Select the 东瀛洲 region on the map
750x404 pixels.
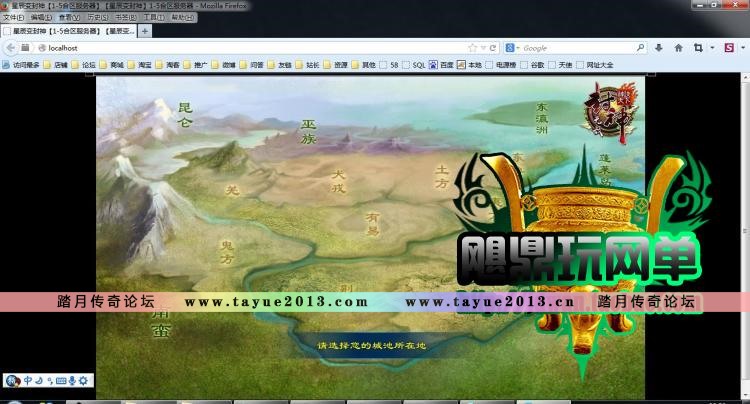(541, 118)
